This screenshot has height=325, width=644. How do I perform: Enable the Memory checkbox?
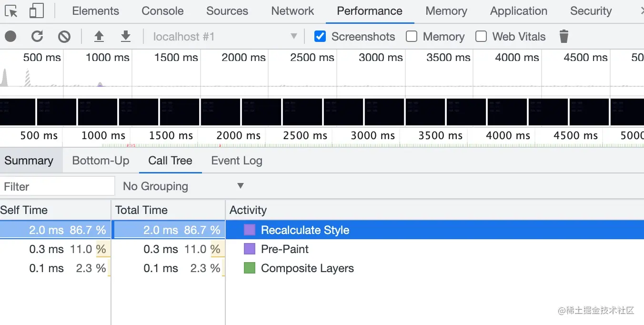click(x=412, y=36)
